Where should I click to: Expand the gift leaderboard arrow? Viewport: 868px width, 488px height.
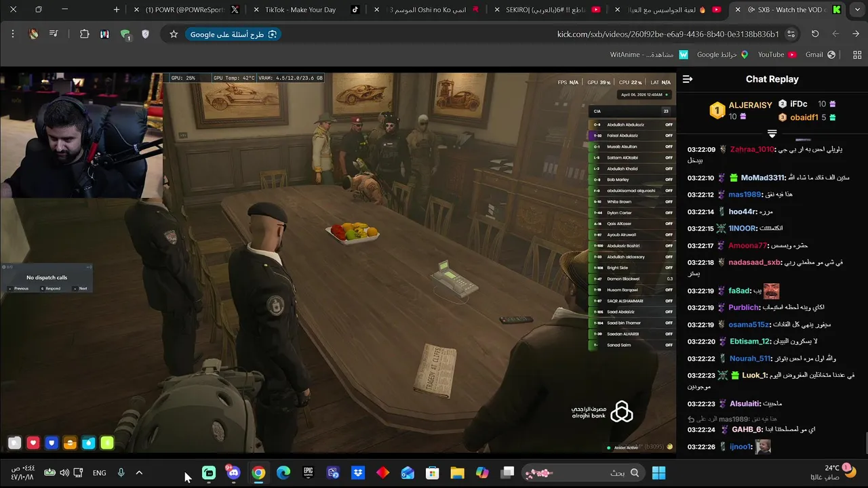[772, 134]
